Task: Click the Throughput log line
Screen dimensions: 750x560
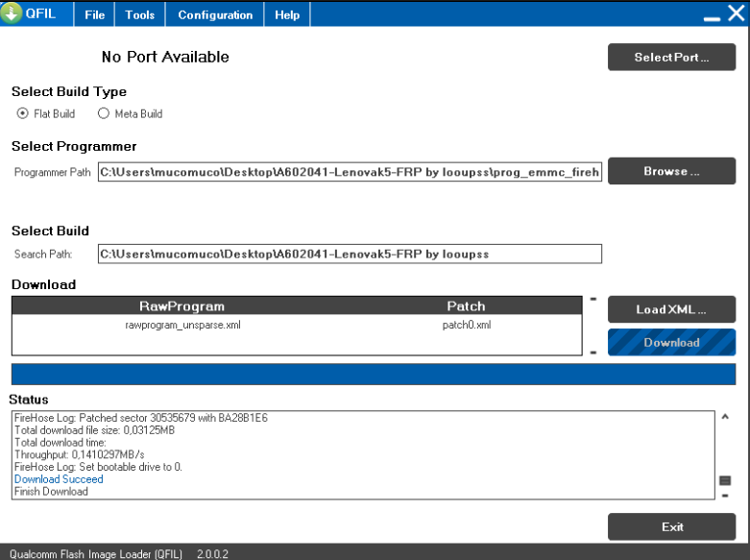Action: coord(80,454)
